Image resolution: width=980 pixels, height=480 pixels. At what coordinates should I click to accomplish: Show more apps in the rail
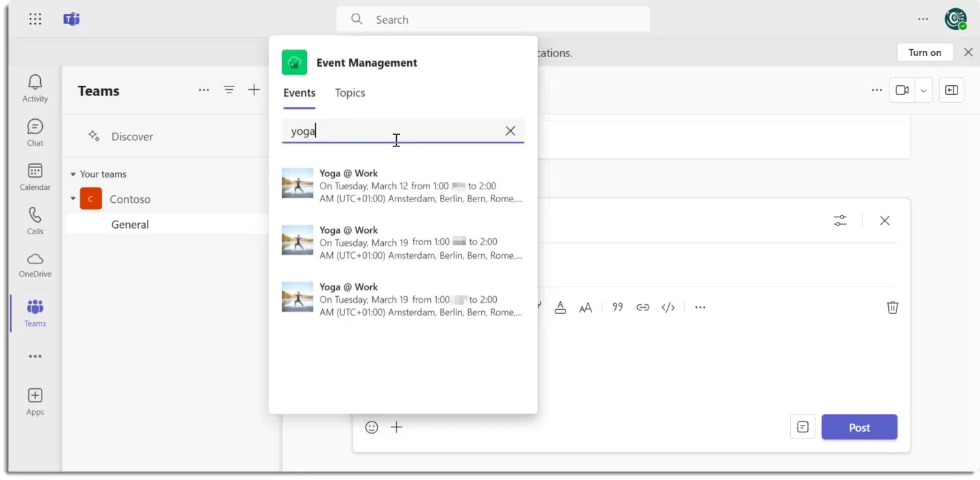[35, 356]
